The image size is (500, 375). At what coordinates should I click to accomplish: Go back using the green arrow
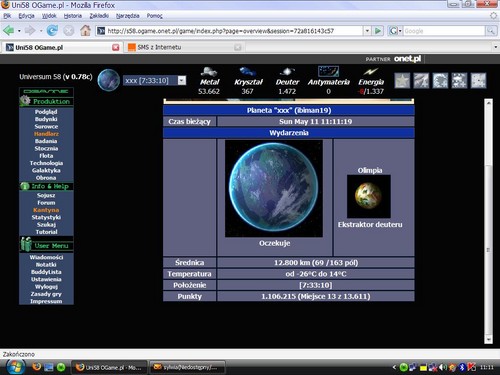[8, 31]
